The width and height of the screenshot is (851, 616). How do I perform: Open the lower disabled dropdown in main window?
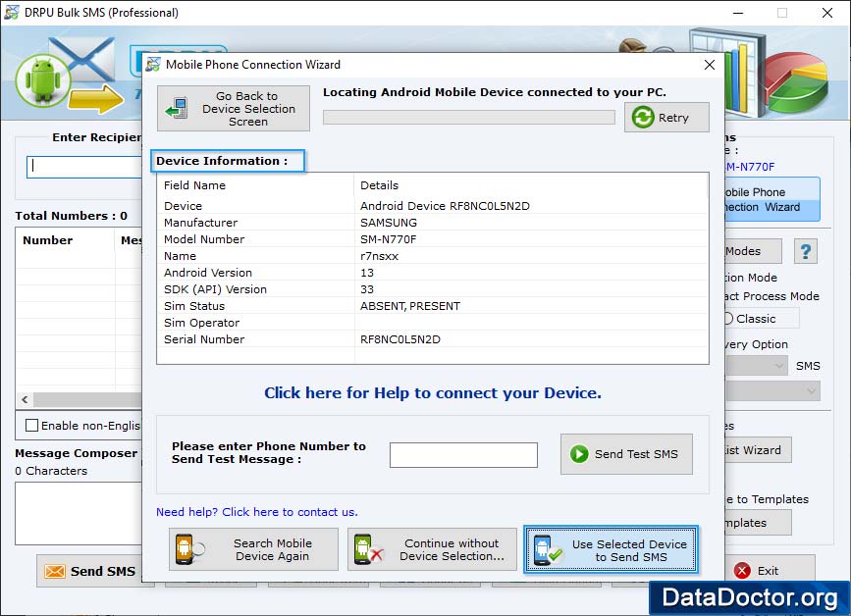pyautogui.click(x=772, y=390)
